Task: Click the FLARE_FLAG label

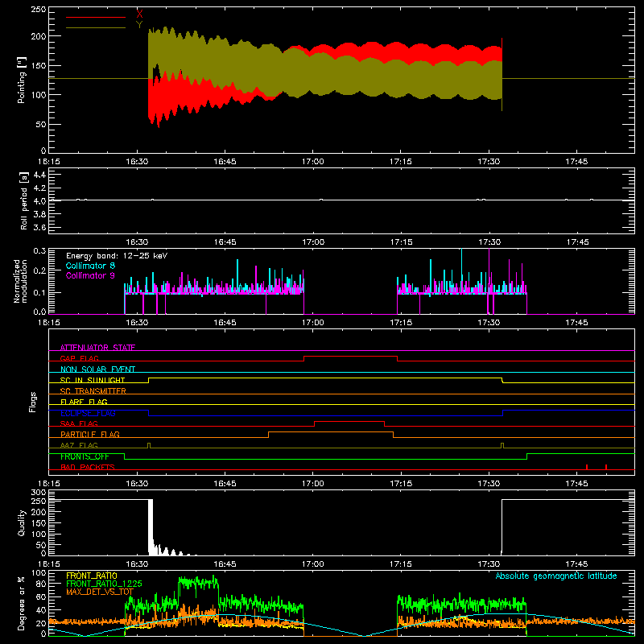Action: pyautogui.click(x=84, y=402)
